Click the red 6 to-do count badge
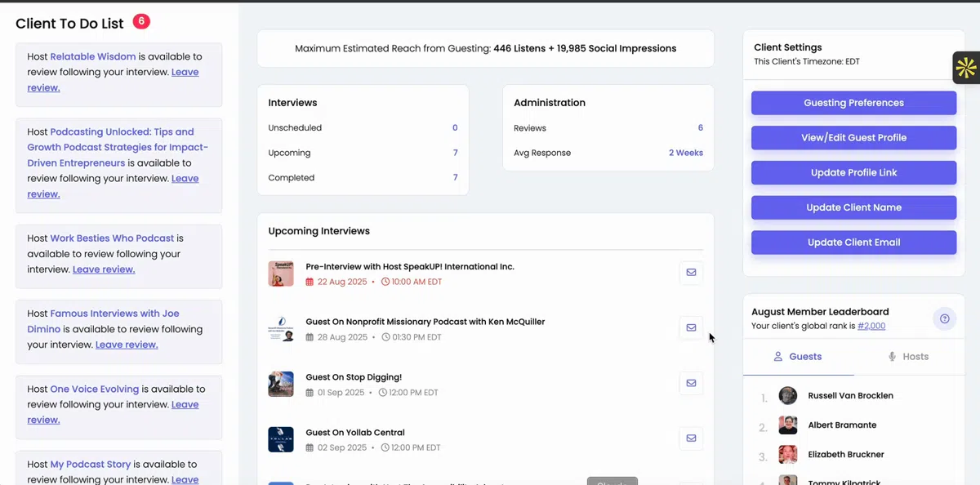 (141, 21)
